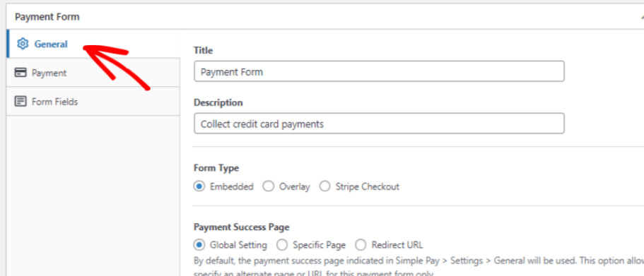Image resolution: width=644 pixels, height=276 pixels.
Task: Click the payment success page help text
Action: coord(418,267)
